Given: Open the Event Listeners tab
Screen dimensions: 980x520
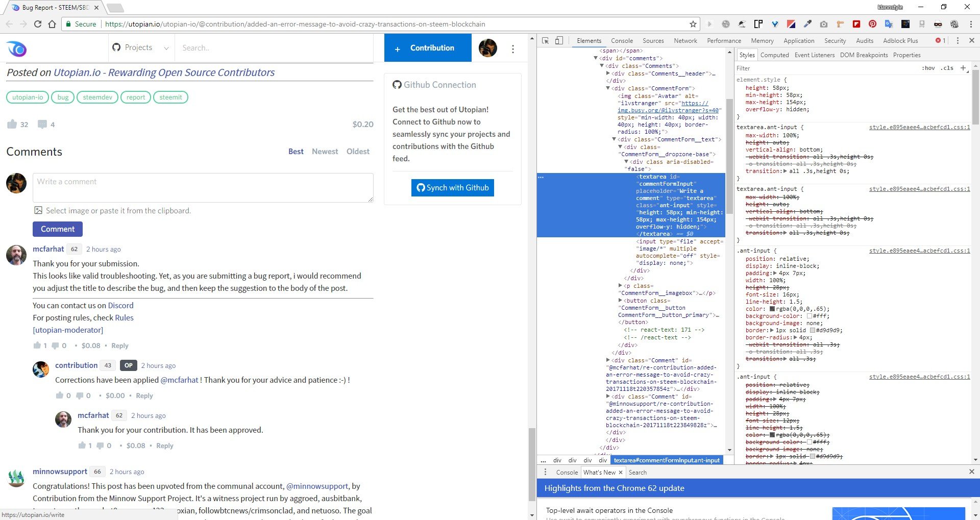Looking at the screenshot, I should point(814,55).
